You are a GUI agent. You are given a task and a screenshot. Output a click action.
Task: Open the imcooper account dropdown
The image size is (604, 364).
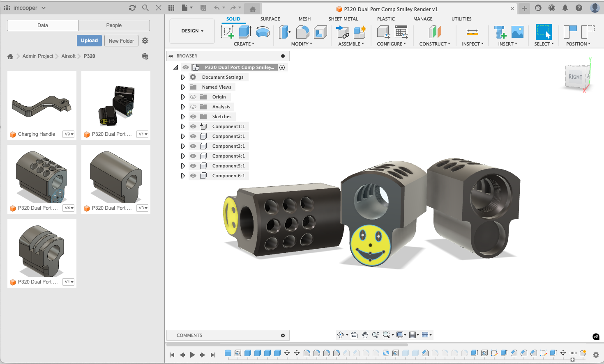25,8
